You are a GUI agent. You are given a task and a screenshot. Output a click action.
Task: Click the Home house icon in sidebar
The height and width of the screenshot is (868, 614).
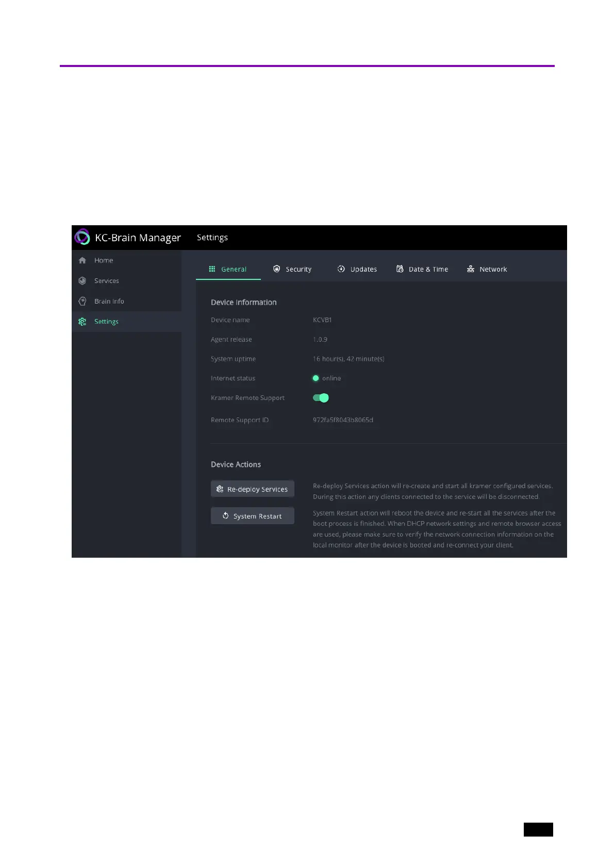point(82,260)
